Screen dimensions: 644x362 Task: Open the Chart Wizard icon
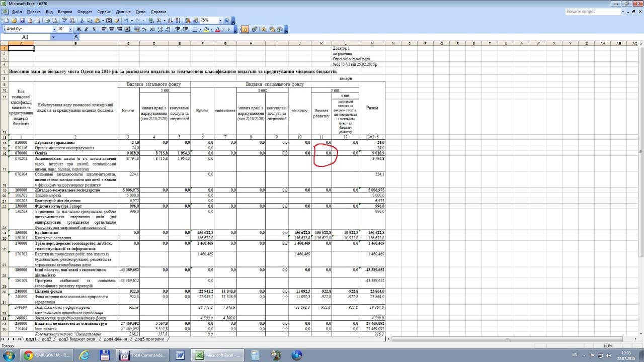tap(188, 21)
